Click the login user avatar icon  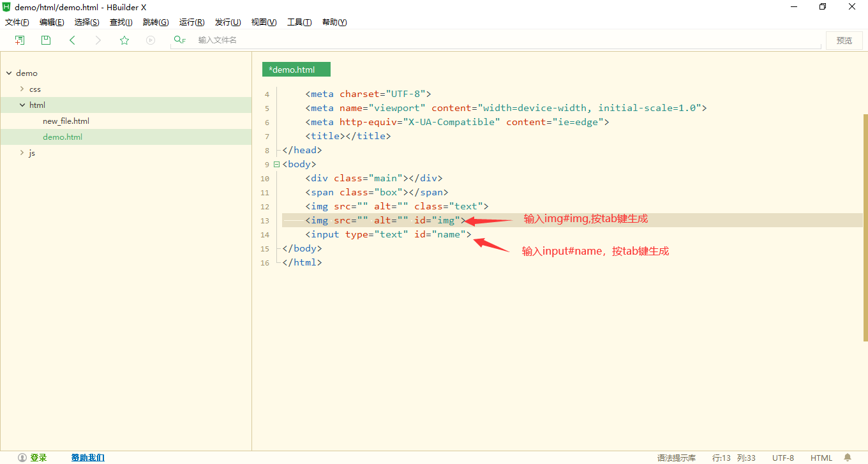click(x=22, y=458)
